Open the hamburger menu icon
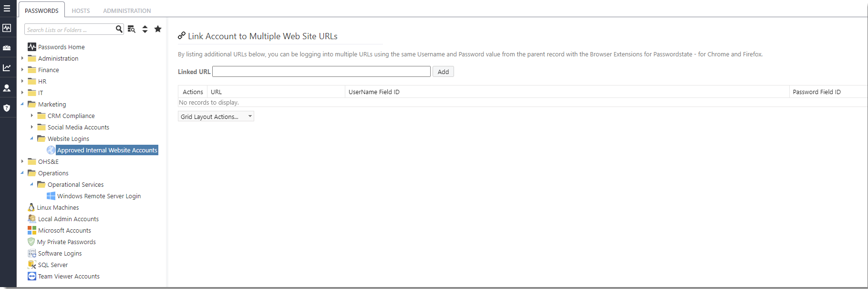The width and height of the screenshot is (868, 289). click(x=7, y=9)
